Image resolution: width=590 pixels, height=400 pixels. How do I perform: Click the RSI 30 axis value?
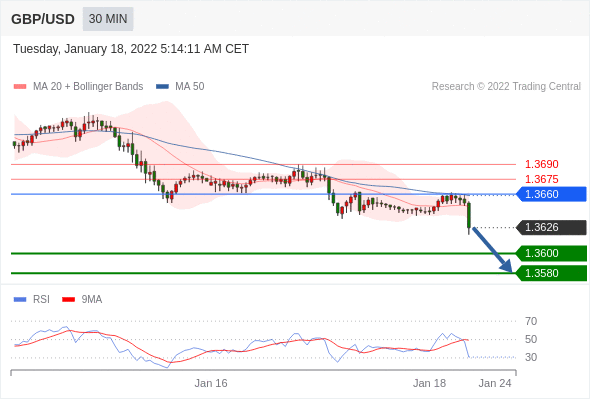pyautogui.click(x=531, y=357)
